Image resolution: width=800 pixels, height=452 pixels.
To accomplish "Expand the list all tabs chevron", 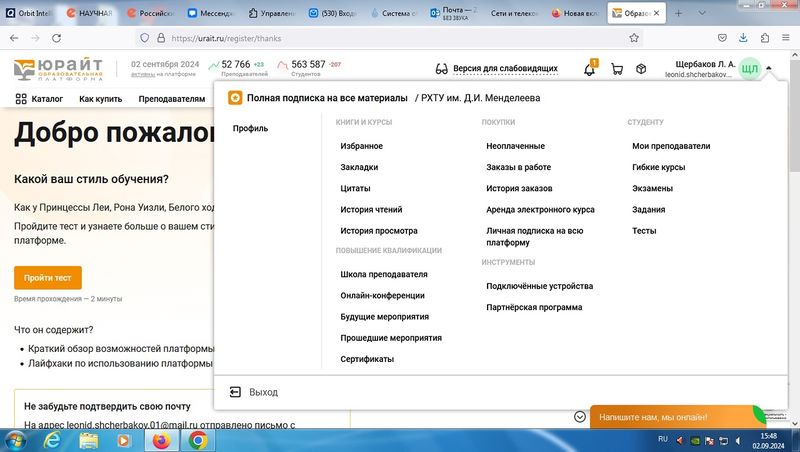I will (x=702, y=13).
